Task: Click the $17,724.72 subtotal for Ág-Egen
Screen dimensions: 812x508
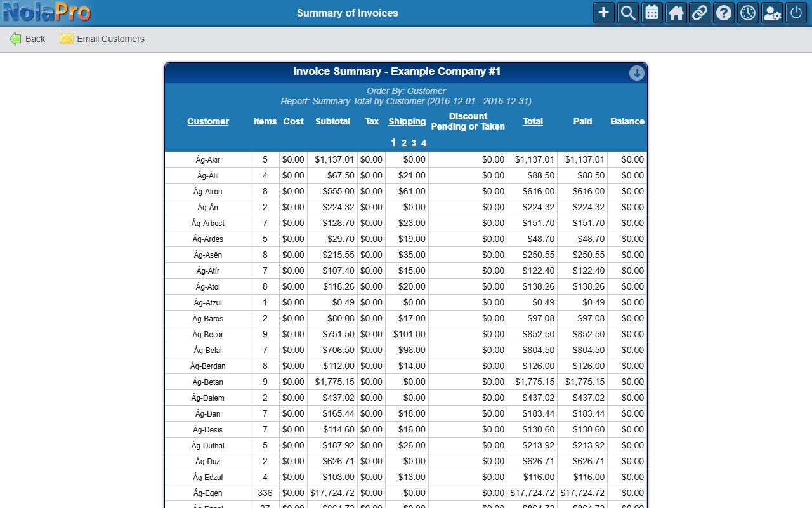Action: click(x=332, y=493)
